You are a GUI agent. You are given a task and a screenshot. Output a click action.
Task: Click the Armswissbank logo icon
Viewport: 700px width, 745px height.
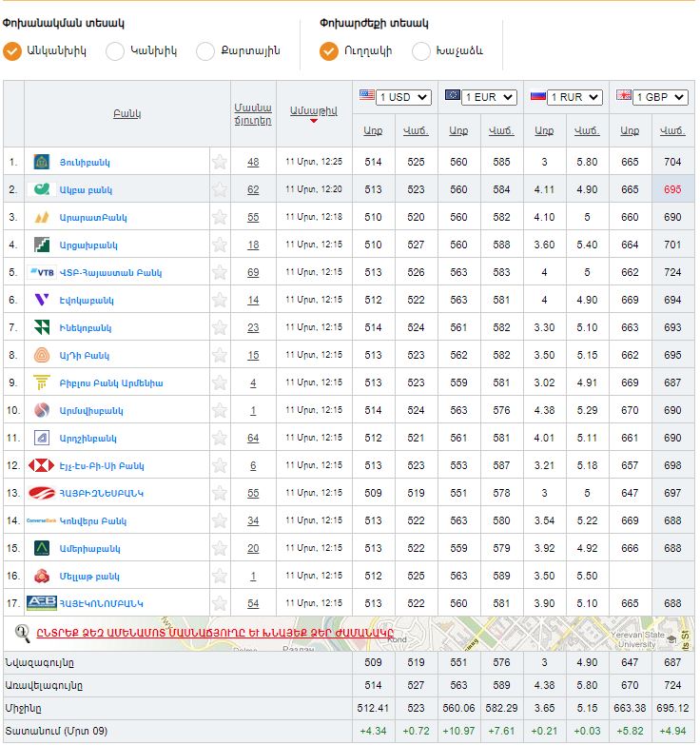pyautogui.click(x=42, y=410)
